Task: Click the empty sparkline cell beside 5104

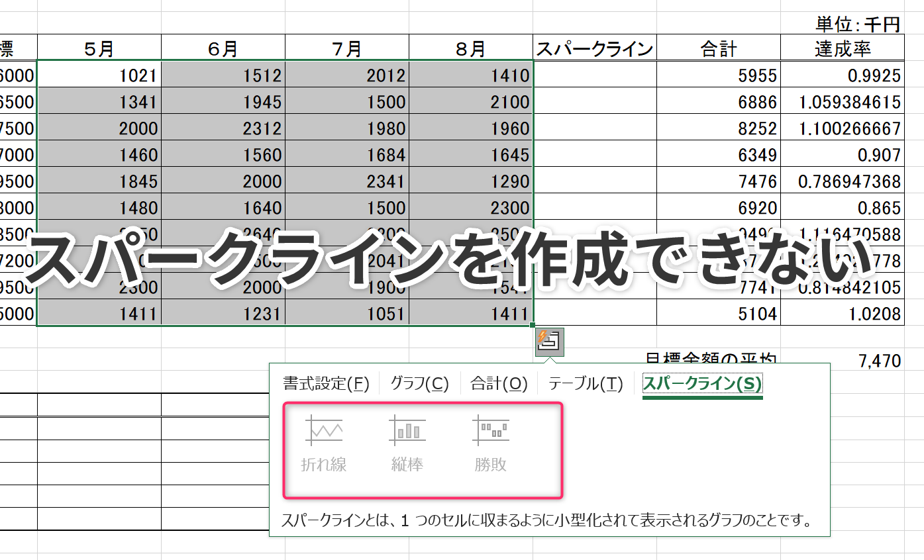Action: [x=595, y=312]
